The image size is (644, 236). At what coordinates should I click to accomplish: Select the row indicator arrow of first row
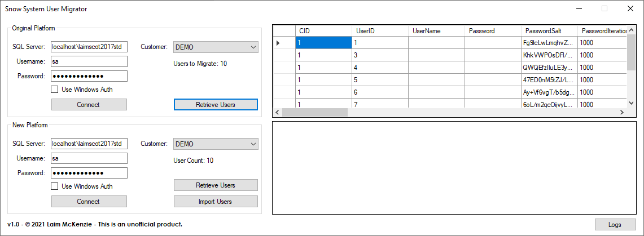(x=278, y=43)
